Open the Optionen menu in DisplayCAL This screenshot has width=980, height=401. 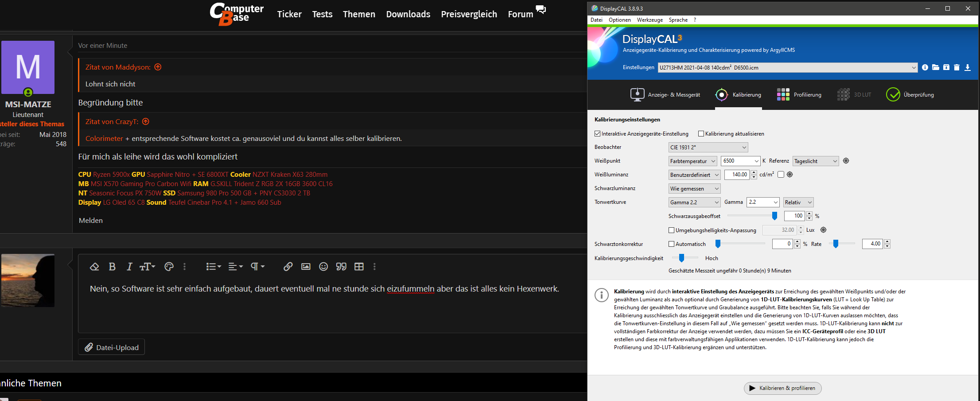coord(619,20)
